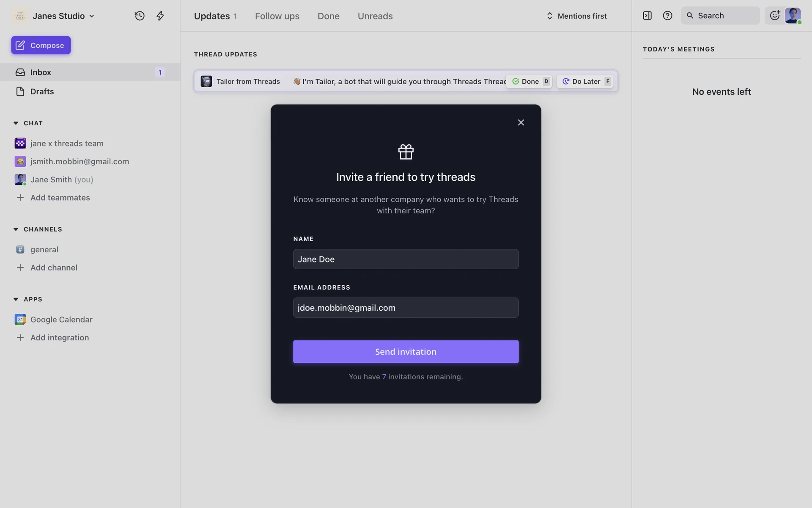Click the plus icon next to Add teammates
This screenshot has width=812, height=508.
tap(20, 198)
